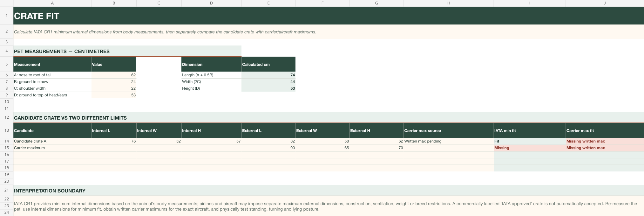Select 'Carrier maximum' cell
The height and width of the screenshot is (216, 644).
tap(52, 148)
